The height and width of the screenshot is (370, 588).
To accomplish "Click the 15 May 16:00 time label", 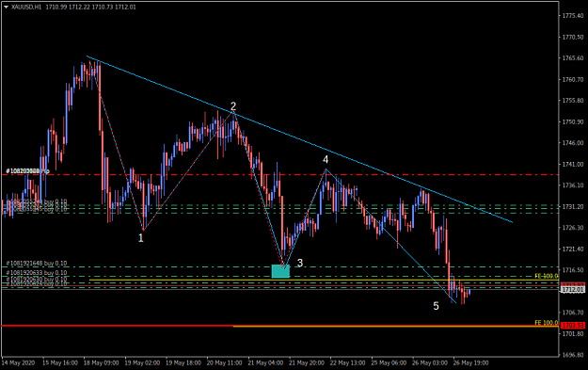I will (x=60, y=362).
